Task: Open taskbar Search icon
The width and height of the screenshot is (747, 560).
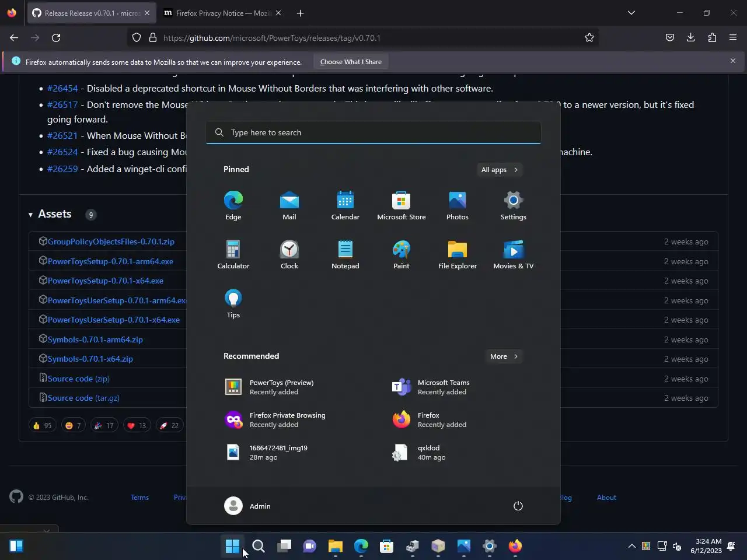Action: [x=259, y=546]
